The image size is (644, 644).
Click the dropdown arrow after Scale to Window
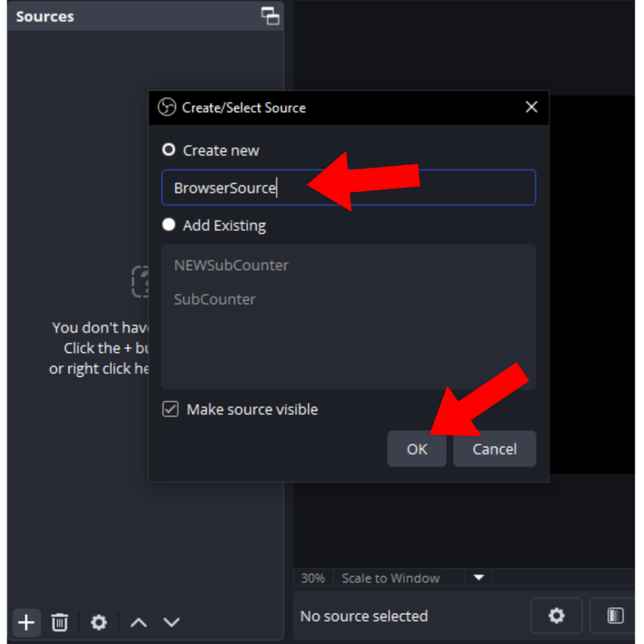[479, 578]
